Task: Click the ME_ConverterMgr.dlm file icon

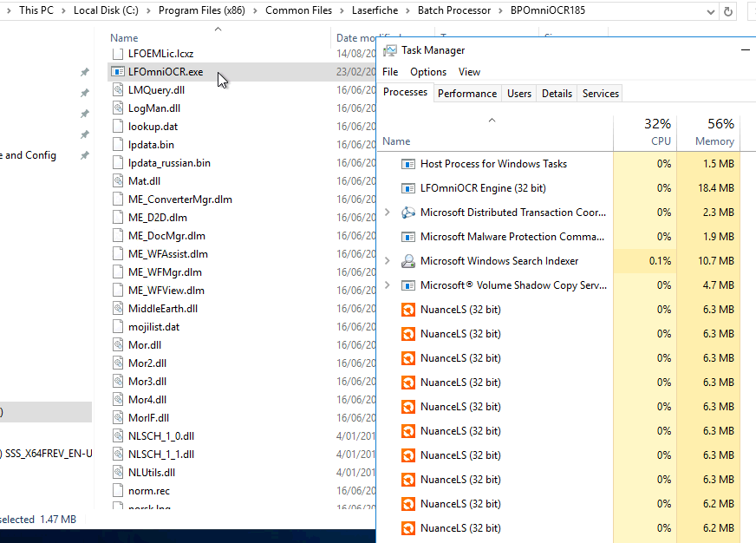Action: click(118, 200)
